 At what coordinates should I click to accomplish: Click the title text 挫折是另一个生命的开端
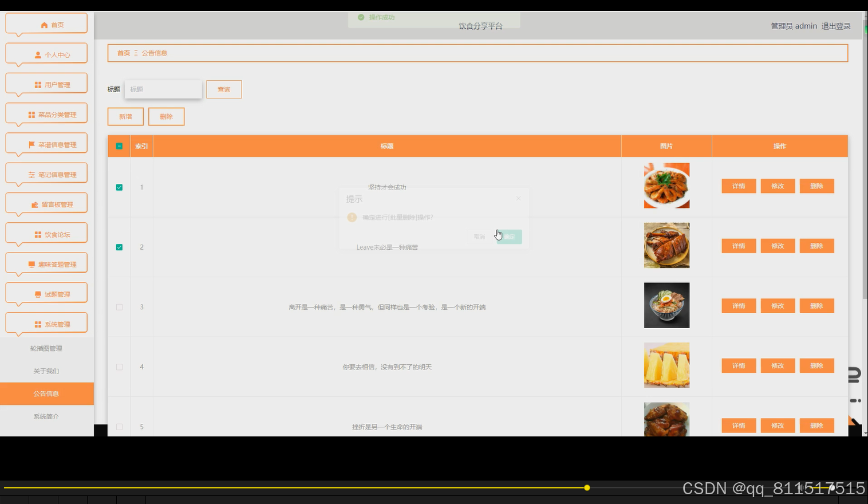pyautogui.click(x=387, y=427)
